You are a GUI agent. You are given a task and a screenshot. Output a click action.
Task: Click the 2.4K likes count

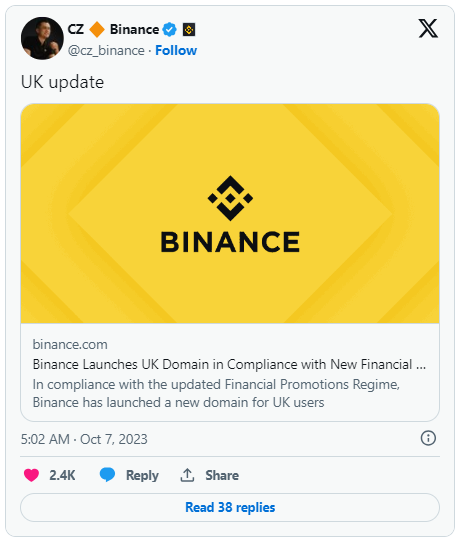click(62, 475)
